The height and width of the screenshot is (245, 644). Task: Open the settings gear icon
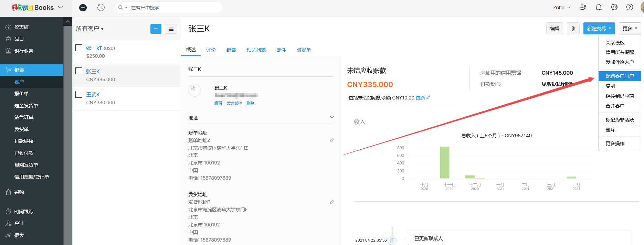point(614,7)
